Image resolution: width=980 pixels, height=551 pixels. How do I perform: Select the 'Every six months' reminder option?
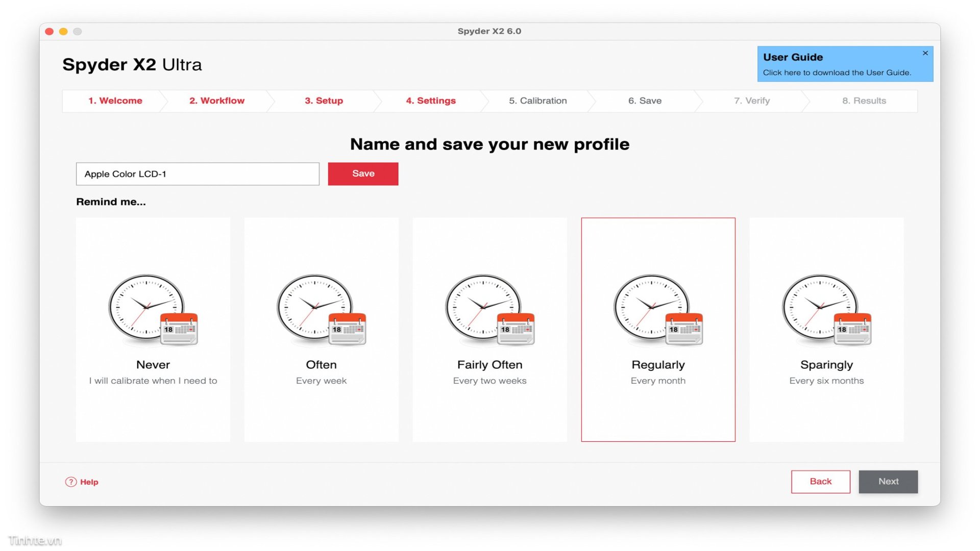click(x=827, y=381)
